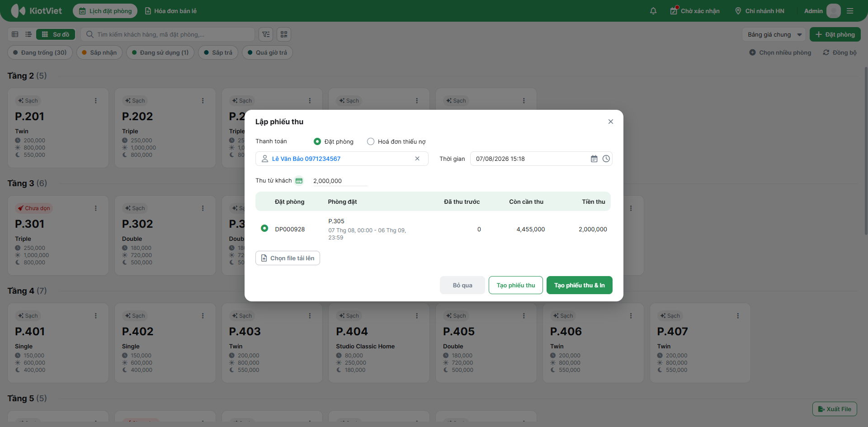
Task: Toggle Sắp nhận status filter
Action: (x=99, y=52)
